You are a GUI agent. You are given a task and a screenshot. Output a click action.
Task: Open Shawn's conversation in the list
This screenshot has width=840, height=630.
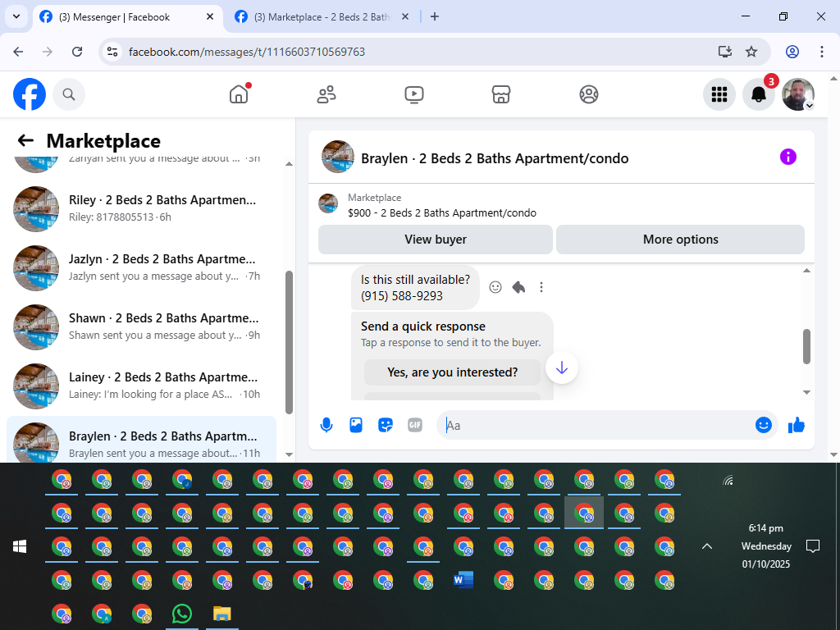point(141,326)
